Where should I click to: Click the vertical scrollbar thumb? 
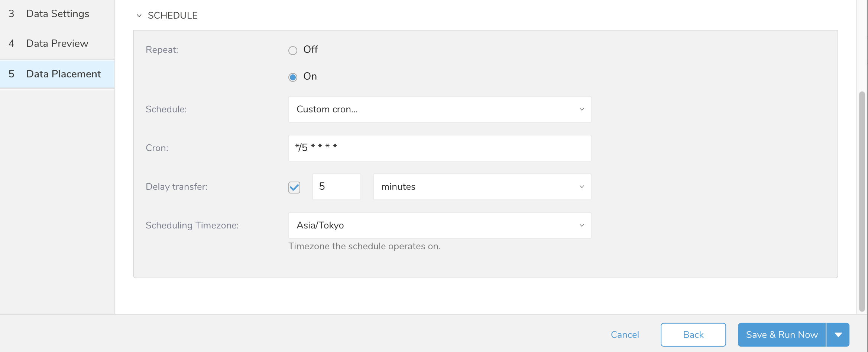click(862, 201)
